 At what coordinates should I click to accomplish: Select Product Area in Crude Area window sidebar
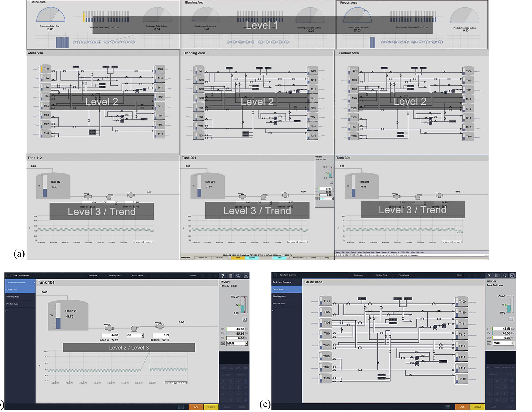pos(286,303)
